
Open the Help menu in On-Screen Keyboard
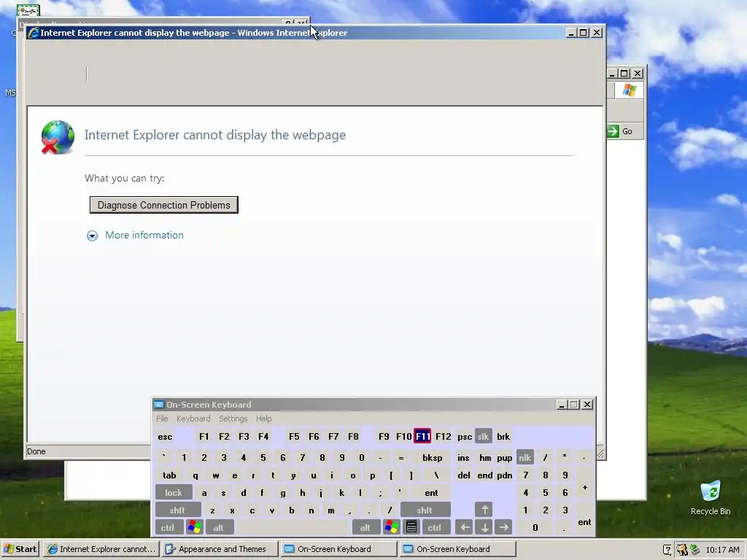pos(263,419)
